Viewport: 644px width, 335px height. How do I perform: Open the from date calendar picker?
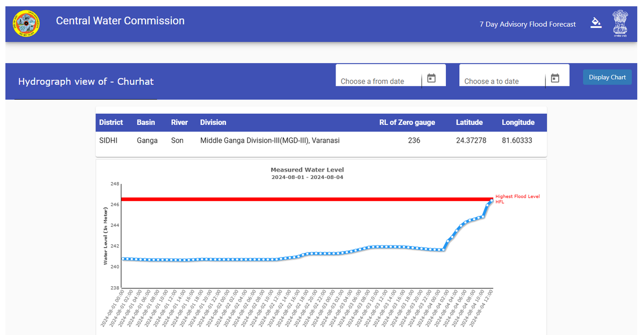[431, 78]
